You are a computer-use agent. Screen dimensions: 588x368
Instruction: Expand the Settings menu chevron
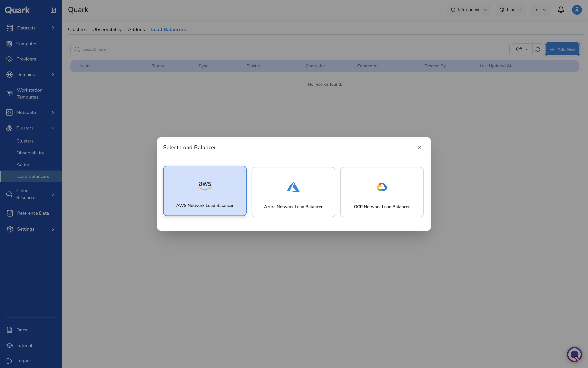coord(53,229)
